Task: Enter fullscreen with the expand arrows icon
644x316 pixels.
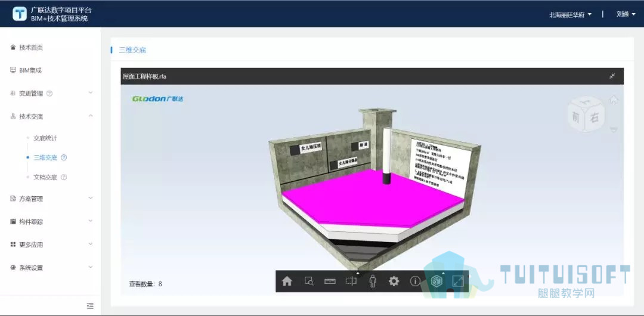Action: click(x=457, y=281)
